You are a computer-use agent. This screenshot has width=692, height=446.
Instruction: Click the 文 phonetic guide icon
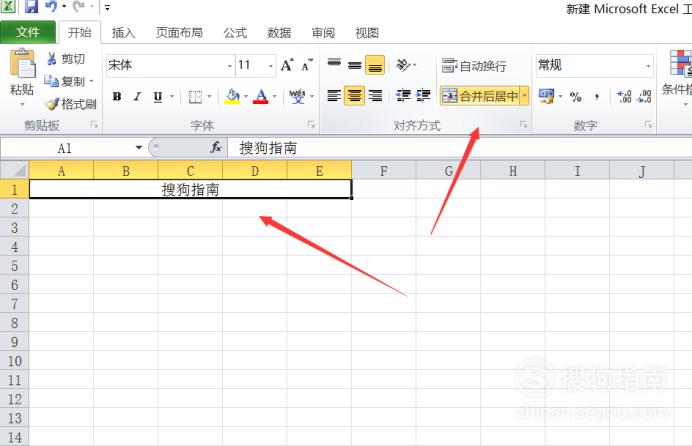(297, 96)
